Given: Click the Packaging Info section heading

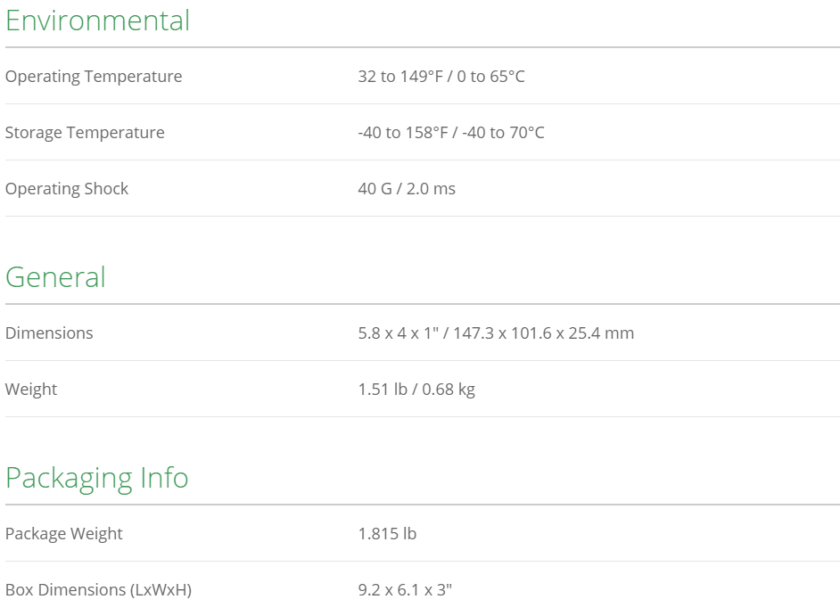Looking at the screenshot, I should (97, 478).
